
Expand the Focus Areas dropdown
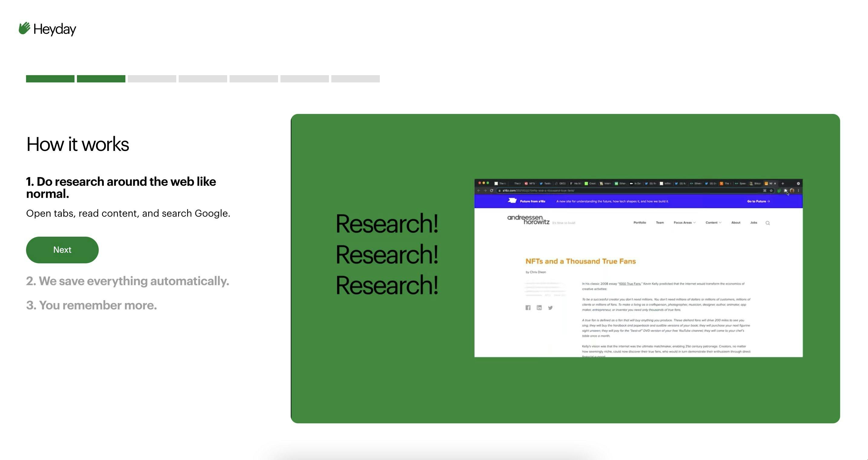point(684,223)
